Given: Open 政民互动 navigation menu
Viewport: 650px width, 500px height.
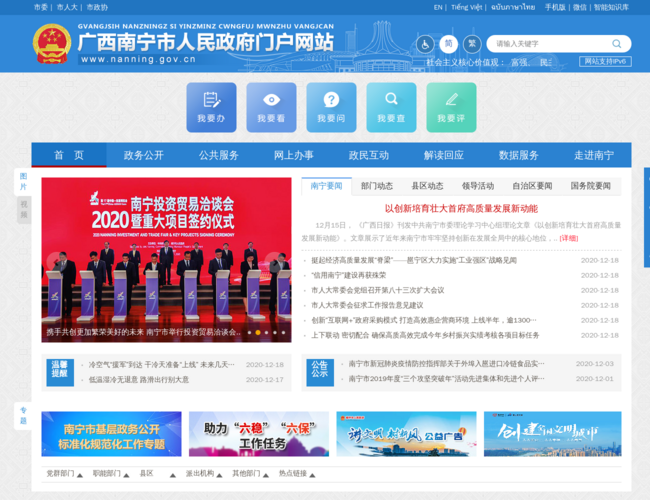Looking at the screenshot, I should [x=369, y=155].
